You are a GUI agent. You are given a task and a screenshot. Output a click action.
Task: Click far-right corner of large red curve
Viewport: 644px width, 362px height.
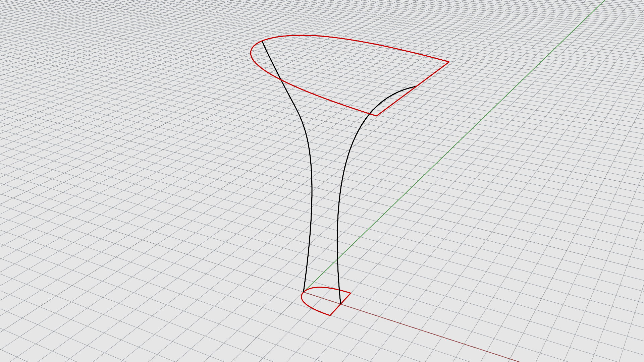tap(448, 62)
